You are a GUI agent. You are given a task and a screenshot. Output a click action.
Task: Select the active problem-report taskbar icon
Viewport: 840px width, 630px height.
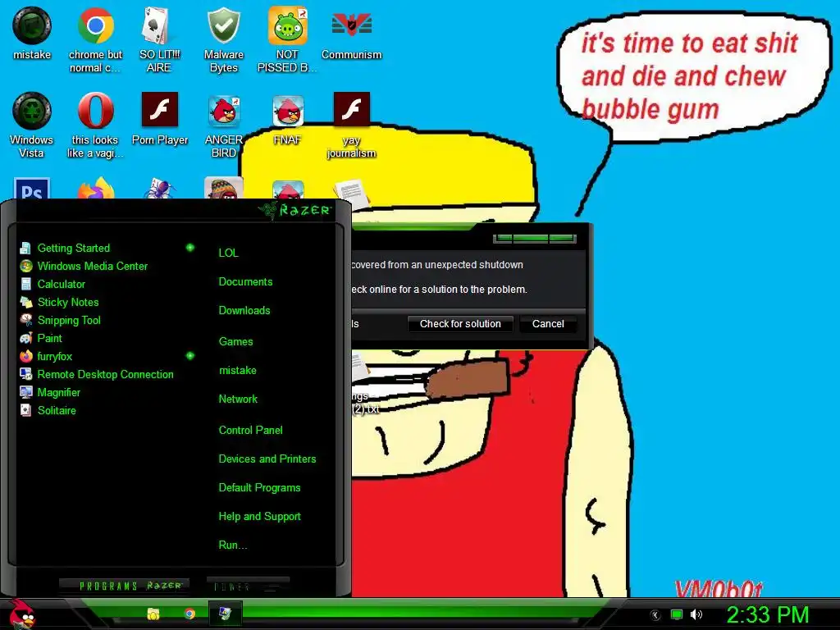click(225, 614)
